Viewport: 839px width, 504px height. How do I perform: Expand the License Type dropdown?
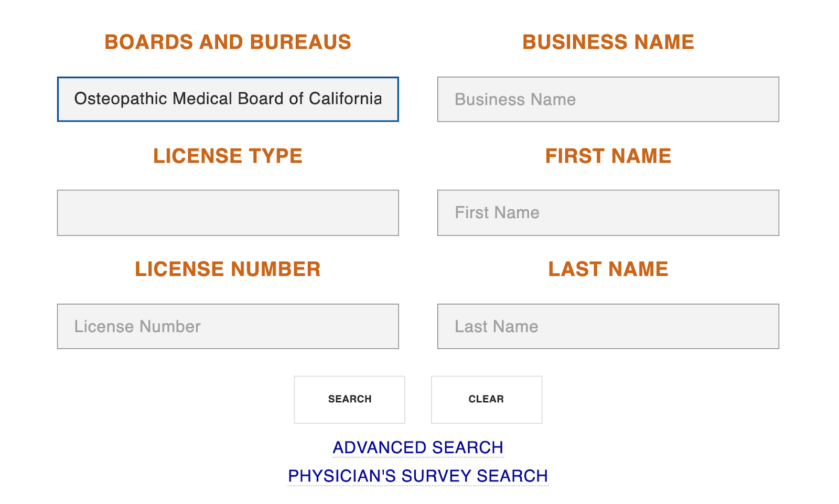pos(228,213)
